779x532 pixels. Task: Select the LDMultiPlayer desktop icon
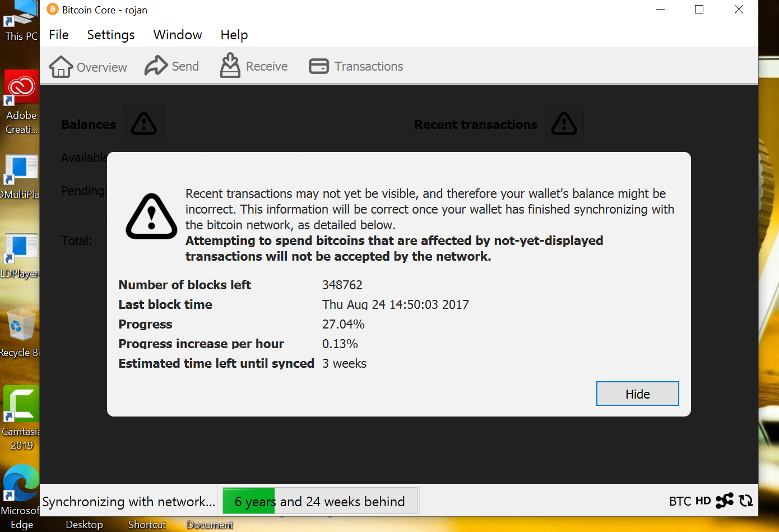21,177
